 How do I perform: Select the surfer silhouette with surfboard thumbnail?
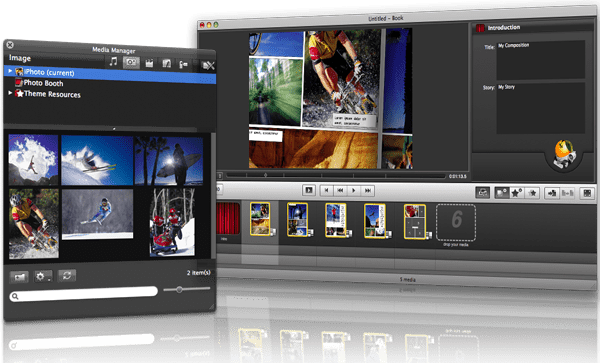point(169,161)
